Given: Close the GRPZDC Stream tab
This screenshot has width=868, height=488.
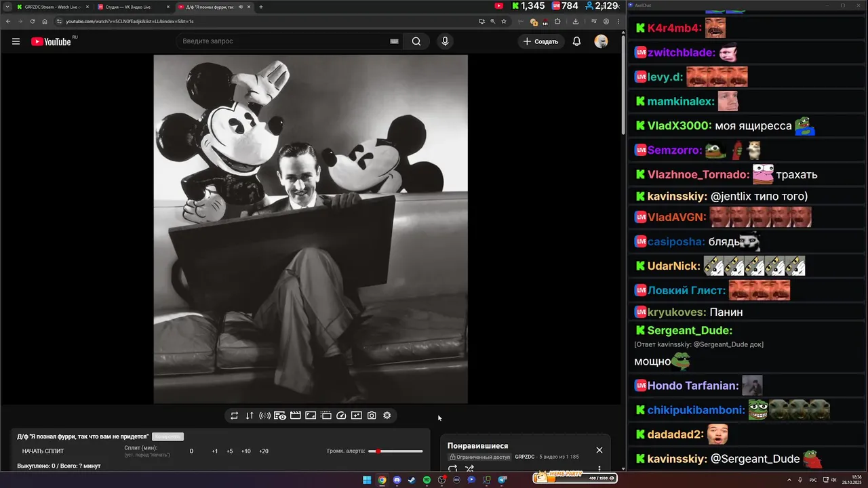Looking at the screenshot, I should pyautogui.click(x=87, y=7).
